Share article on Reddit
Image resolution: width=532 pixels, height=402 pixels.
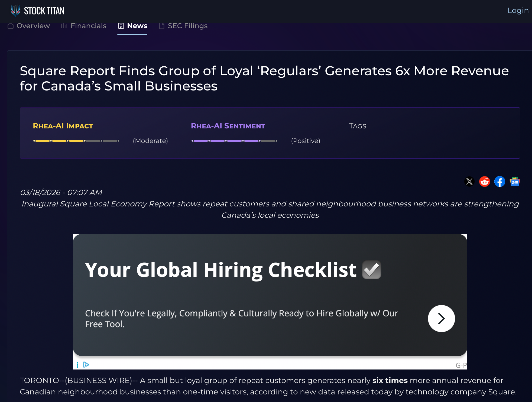tap(484, 181)
